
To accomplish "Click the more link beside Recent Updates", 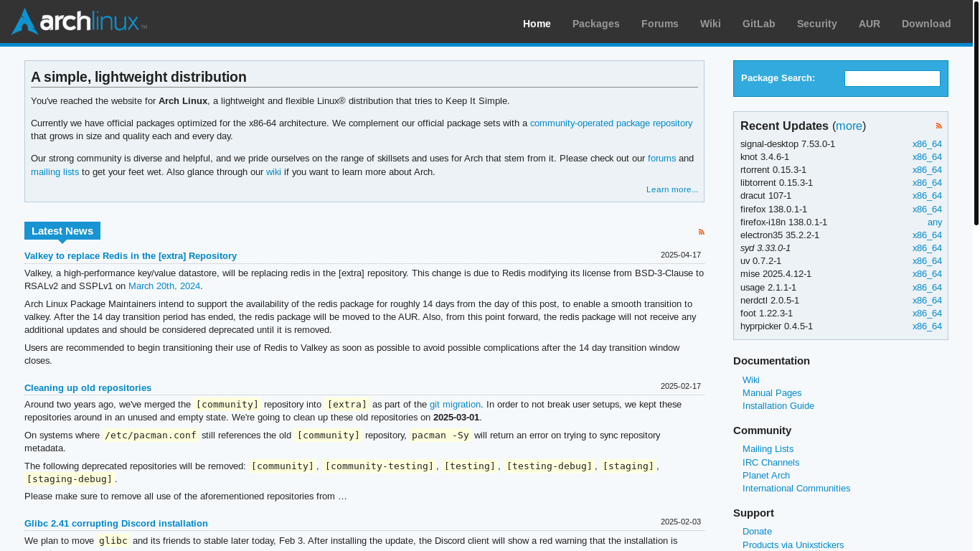I will coord(849,126).
